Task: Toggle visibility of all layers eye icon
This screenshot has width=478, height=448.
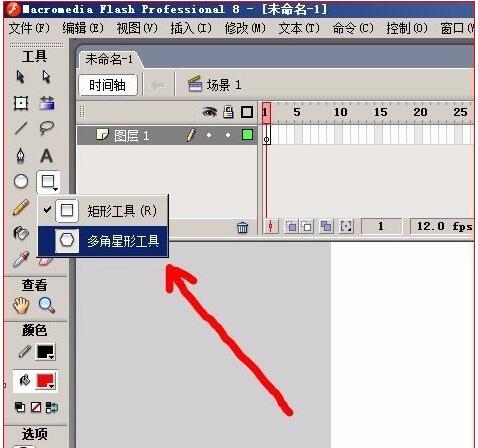Action: click(x=209, y=112)
